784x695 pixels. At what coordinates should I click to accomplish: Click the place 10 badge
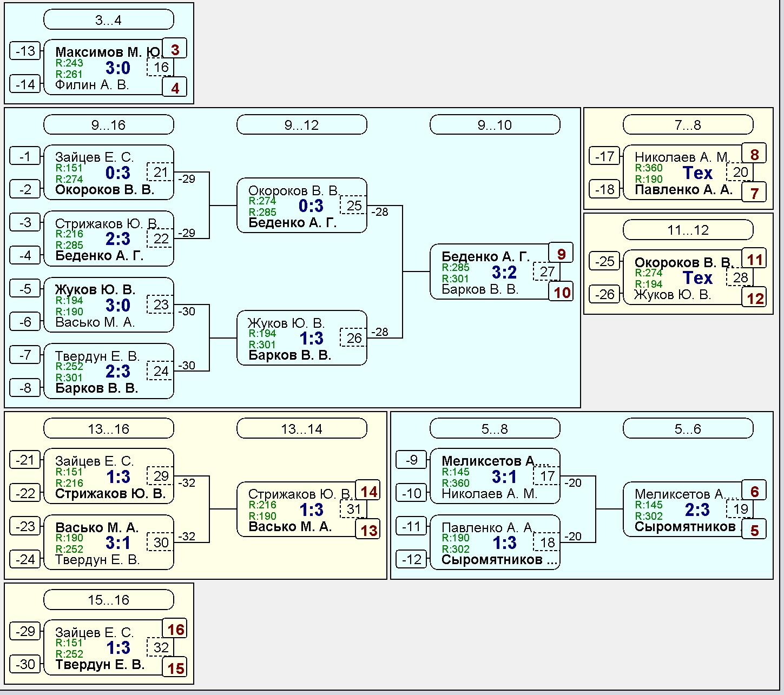click(x=561, y=292)
